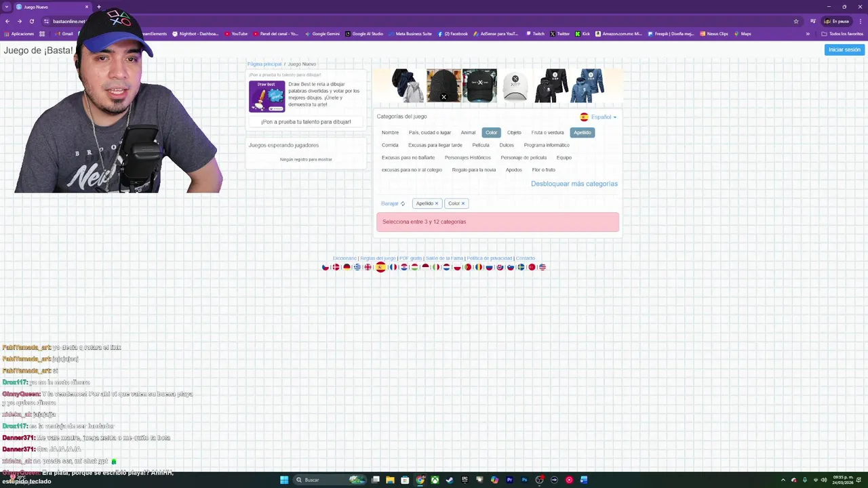Open the Contacto footer link
Viewport: 868px width, 488px height.
[526, 258]
